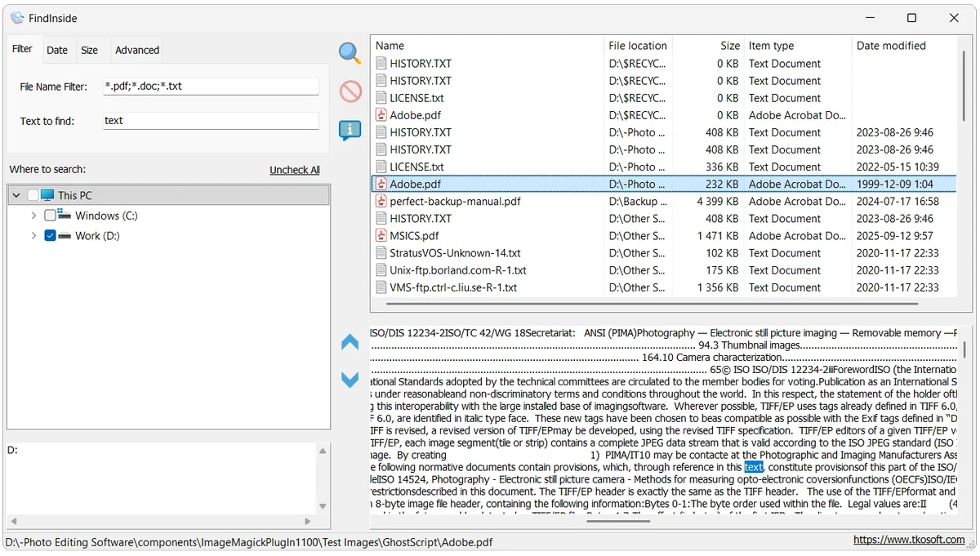Click the Windows (C:) drive icon
The width and height of the screenshot is (980, 556).
(x=65, y=216)
